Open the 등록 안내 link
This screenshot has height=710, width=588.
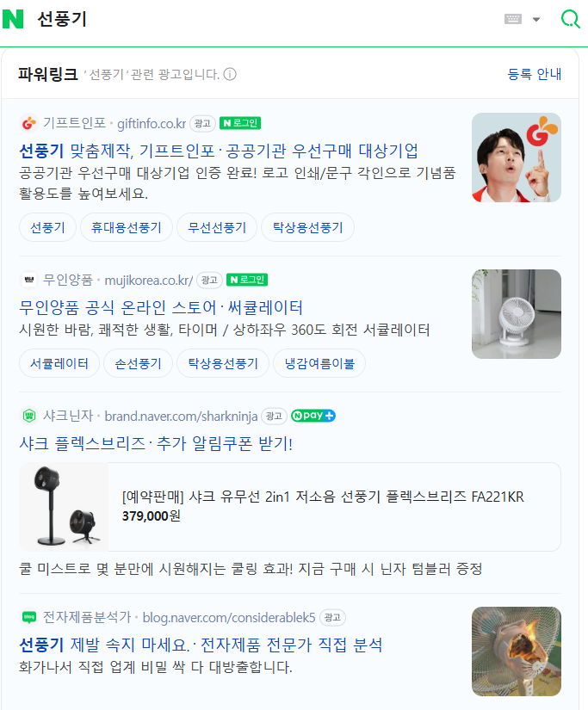point(535,74)
